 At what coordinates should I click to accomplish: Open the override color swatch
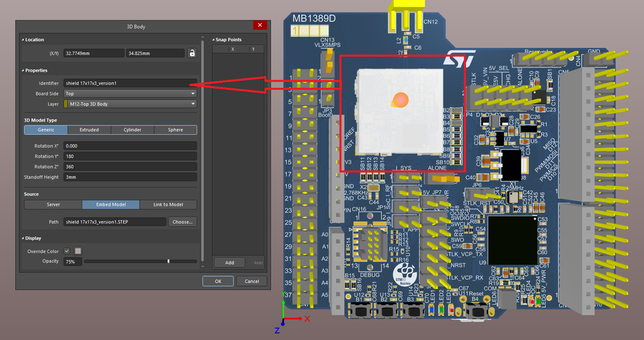click(x=77, y=251)
